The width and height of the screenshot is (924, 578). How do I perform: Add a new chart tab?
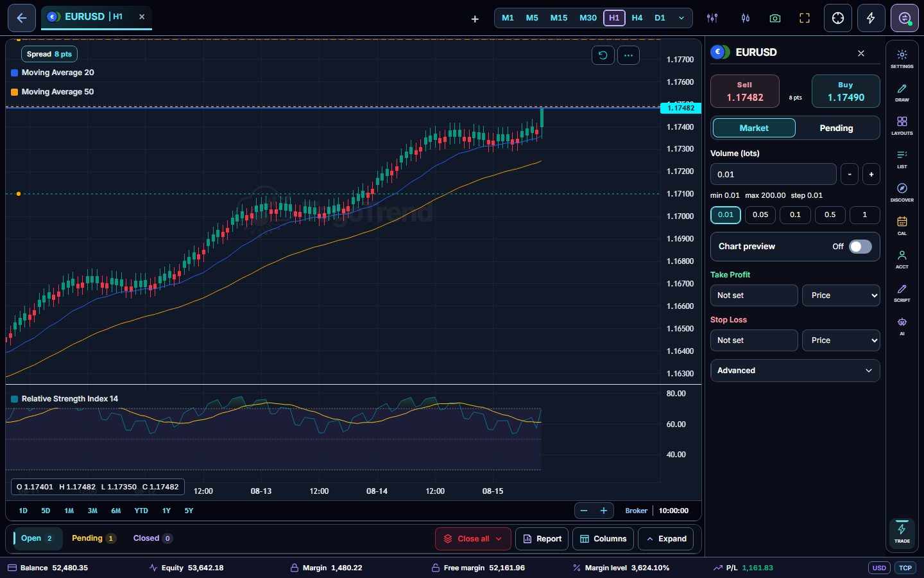click(x=475, y=19)
